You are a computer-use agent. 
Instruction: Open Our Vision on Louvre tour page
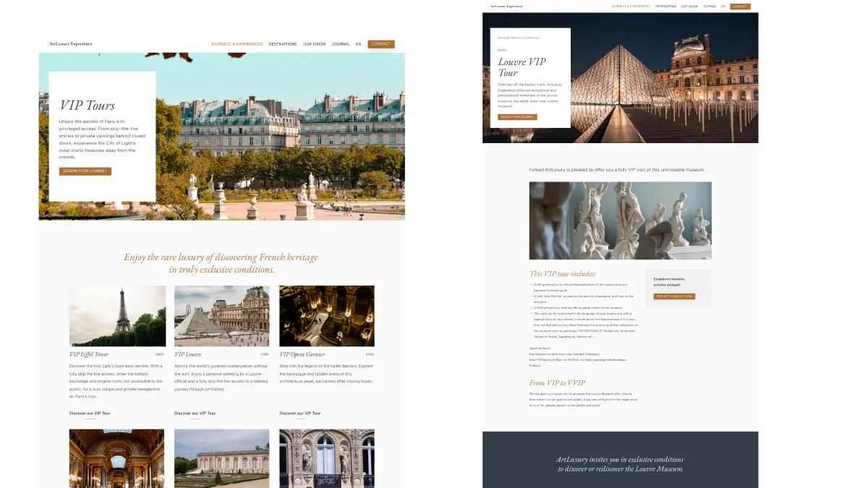689,7
